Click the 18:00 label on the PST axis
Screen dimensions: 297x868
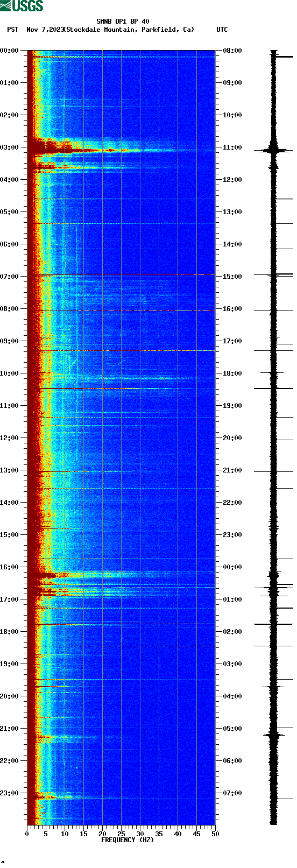click(x=9, y=632)
